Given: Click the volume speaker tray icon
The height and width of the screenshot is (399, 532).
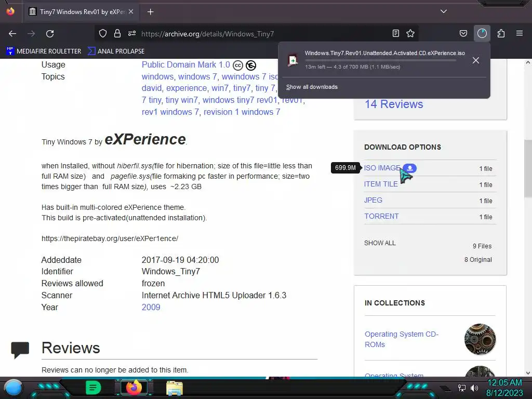Looking at the screenshot, I should 474,388.
